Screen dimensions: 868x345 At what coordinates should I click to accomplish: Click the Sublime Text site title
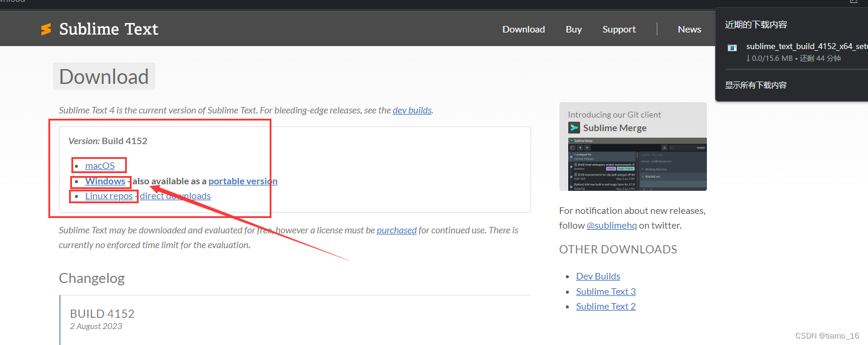pyautogui.click(x=109, y=29)
